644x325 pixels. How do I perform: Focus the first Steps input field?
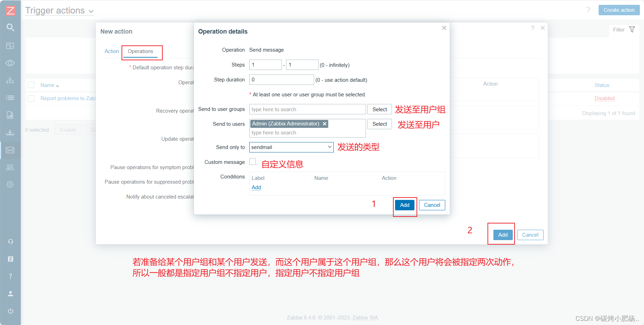pos(266,65)
